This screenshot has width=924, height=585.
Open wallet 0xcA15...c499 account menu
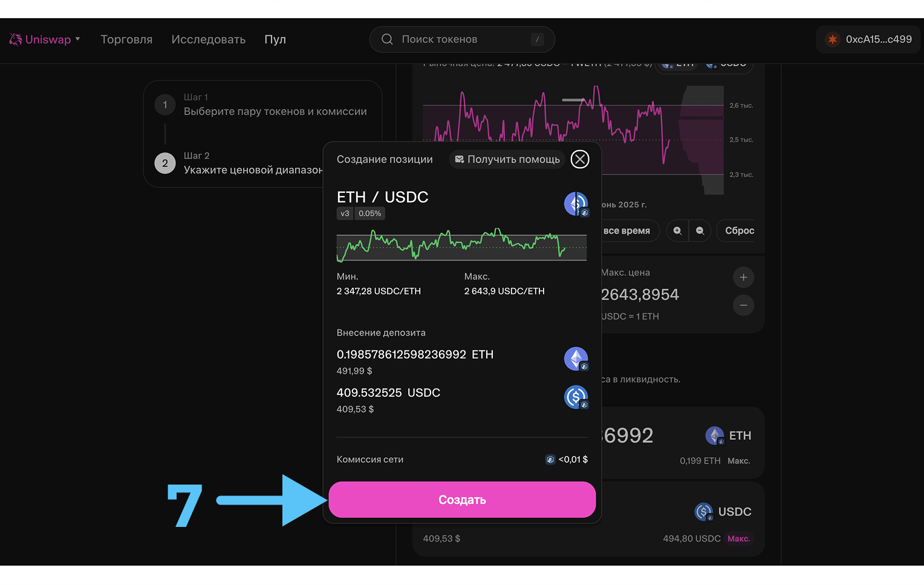click(868, 39)
